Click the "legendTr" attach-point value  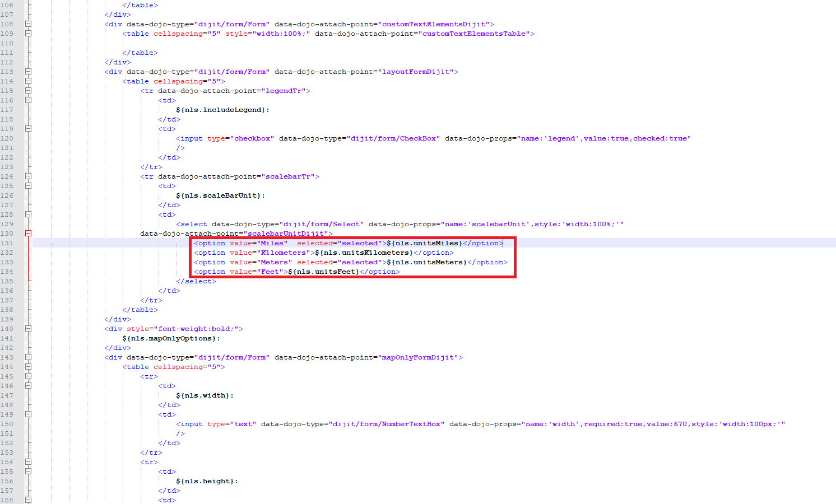tap(284, 91)
